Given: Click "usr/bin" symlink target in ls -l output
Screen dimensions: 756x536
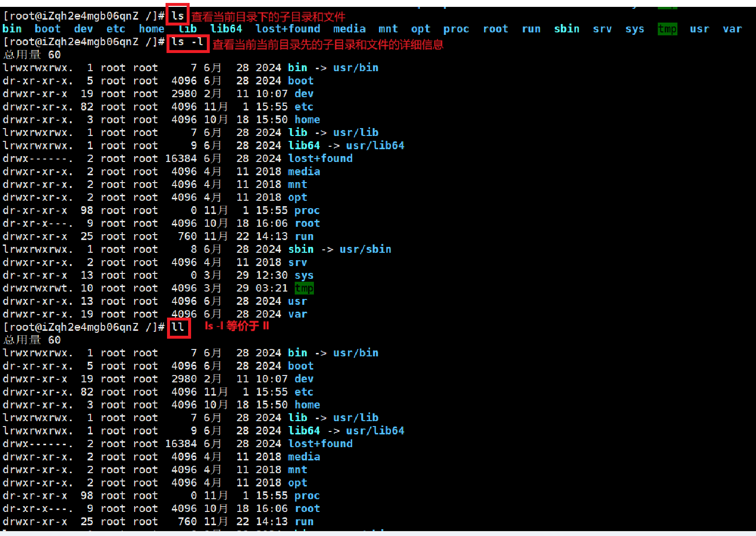Looking at the screenshot, I should click(356, 68).
